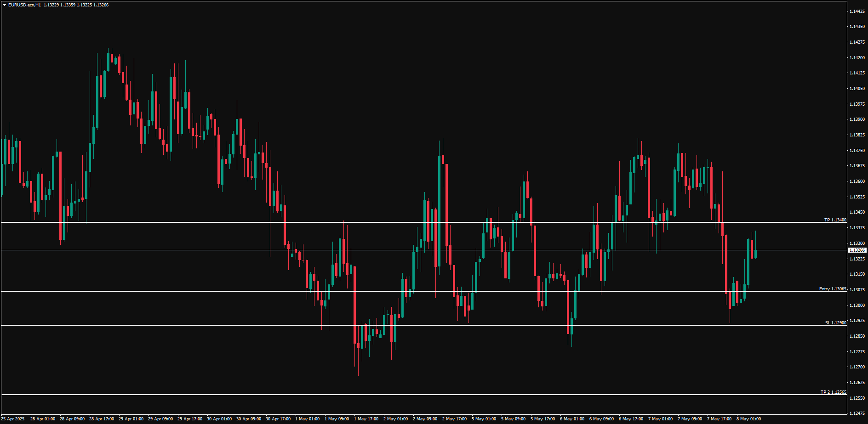The height and width of the screenshot is (424, 868).
Task: Click the 1.12475 price scale label
Action: pyautogui.click(x=857, y=413)
